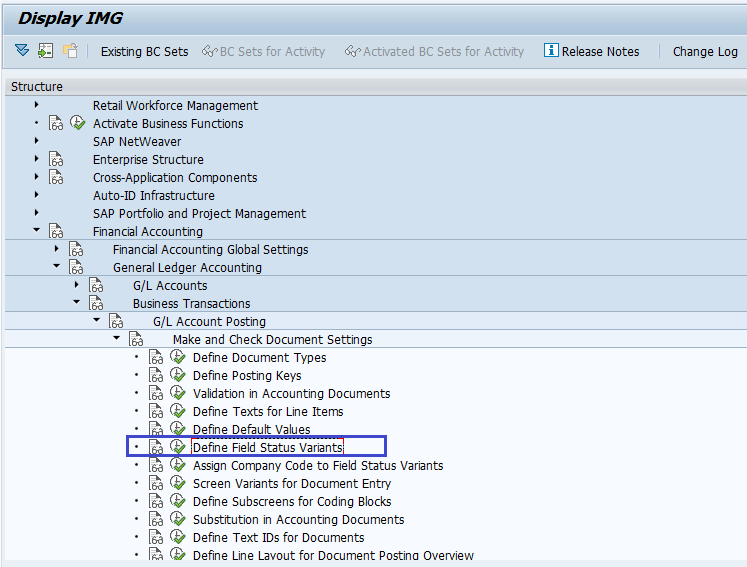Open Existing BC Sets
Screen dimensions: 747x567
[x=144, y=51]
